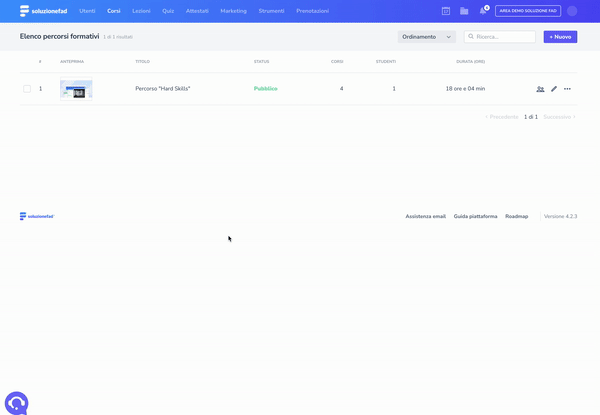Click the user avatar in the header
The width and height of the screenshot is (600, 415).
[x=572, y=11]
